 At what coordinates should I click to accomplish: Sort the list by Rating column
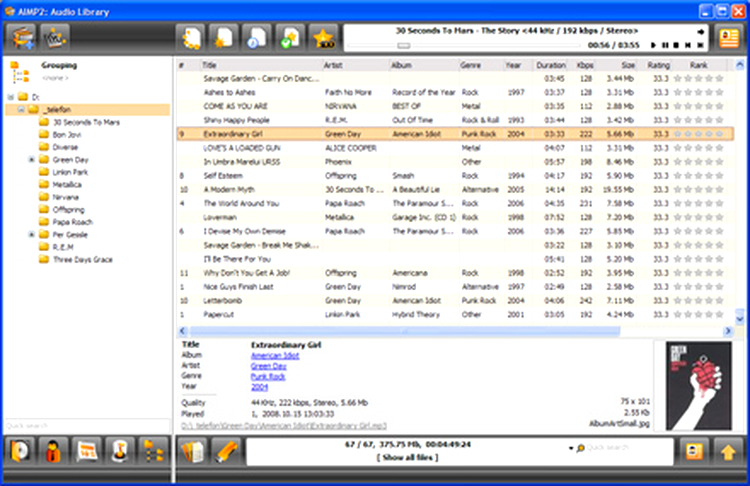(x=658, y=65)
